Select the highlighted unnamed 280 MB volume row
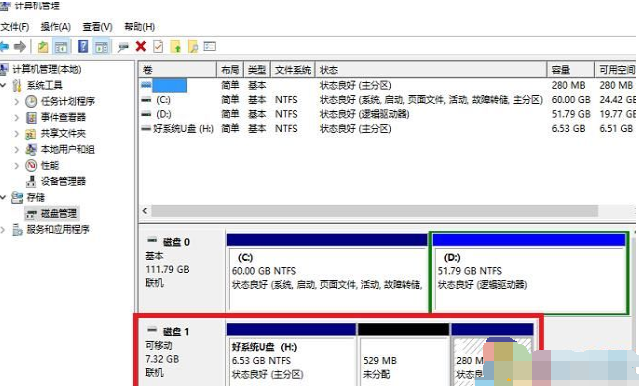Image resolution: width=639 pixels, height=386 pixels. (x=388, y=85)
